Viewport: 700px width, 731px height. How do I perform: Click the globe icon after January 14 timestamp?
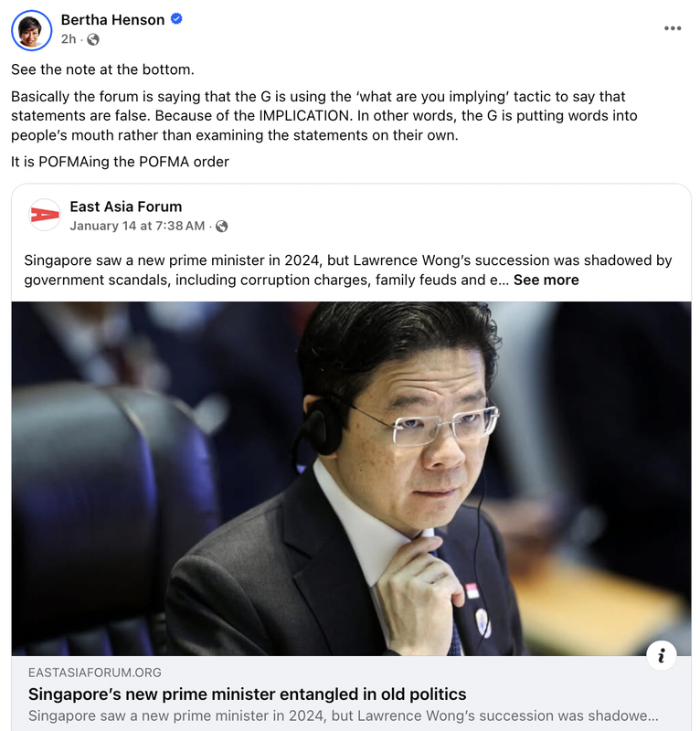coord(221,227)
